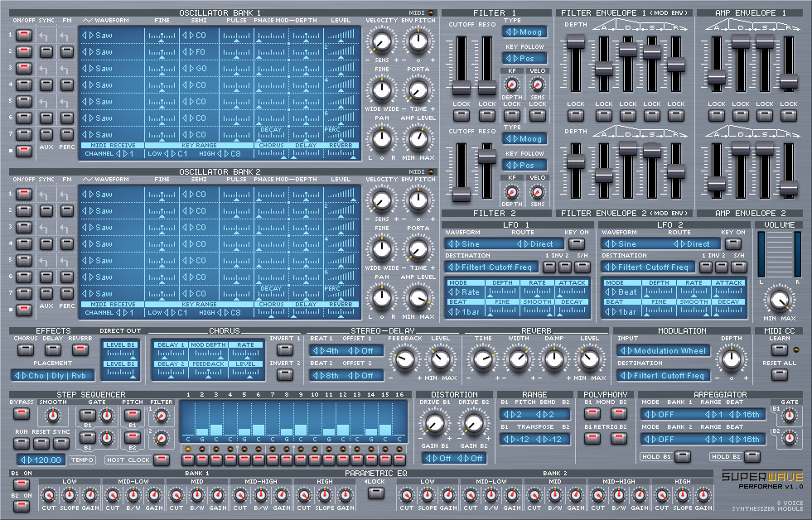Toggle the EQ B1 On button
This screenshot has width=812, height=520.
pyautogui.click(x=21, y=485)
